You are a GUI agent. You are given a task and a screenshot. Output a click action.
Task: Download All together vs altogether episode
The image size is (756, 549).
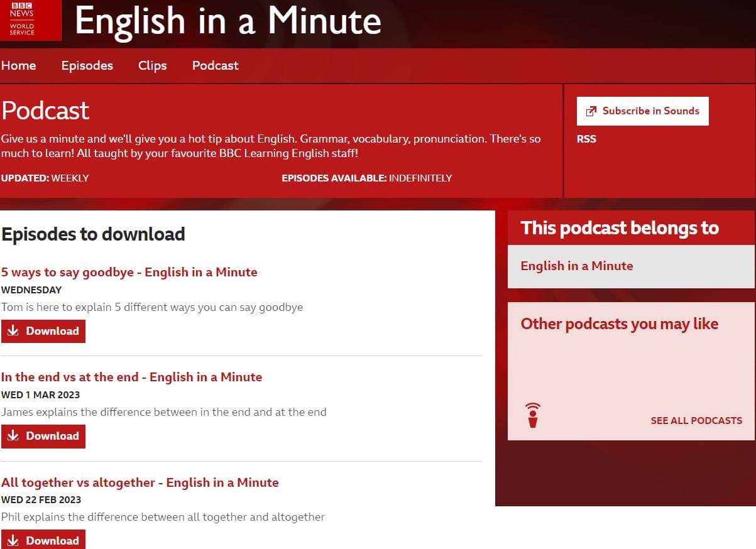43,540
